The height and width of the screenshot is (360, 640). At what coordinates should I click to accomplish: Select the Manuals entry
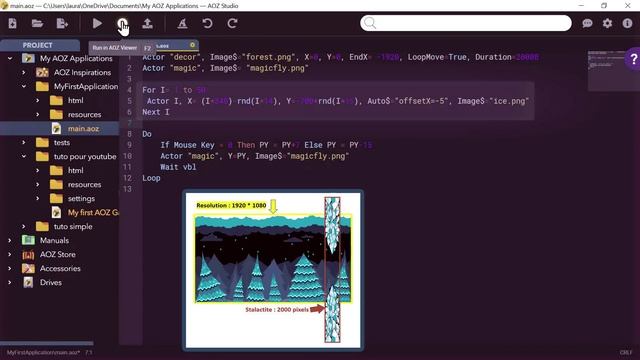point(54,240)
